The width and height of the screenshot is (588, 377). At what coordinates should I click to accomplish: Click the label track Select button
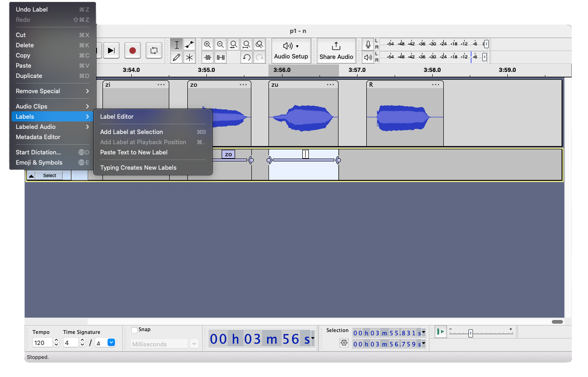coord(50,176)
